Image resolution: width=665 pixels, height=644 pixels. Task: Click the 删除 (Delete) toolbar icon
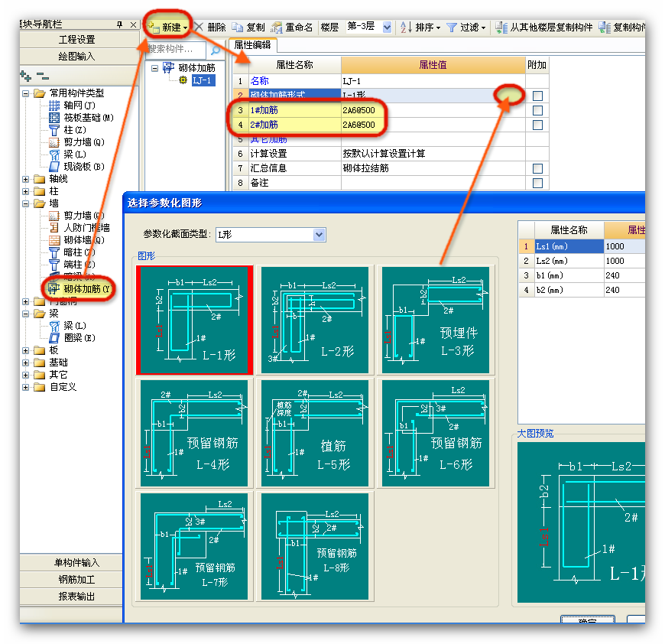(199, 27)
